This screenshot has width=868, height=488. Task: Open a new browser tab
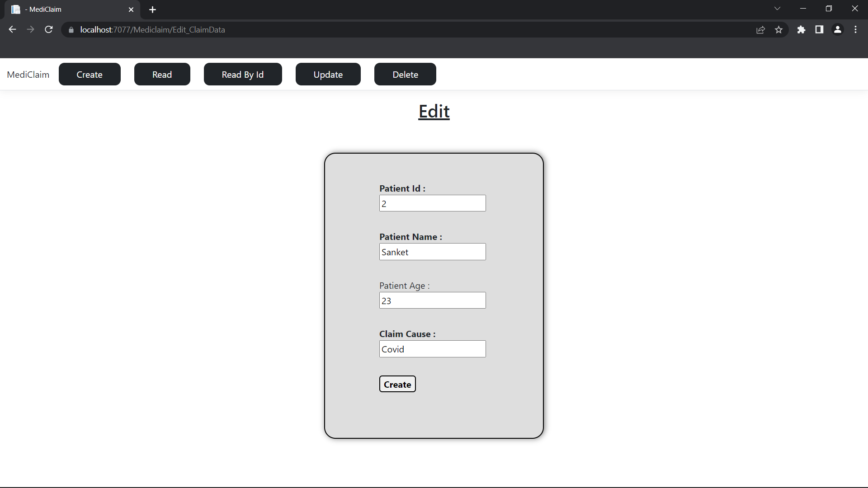pos(152,9)
